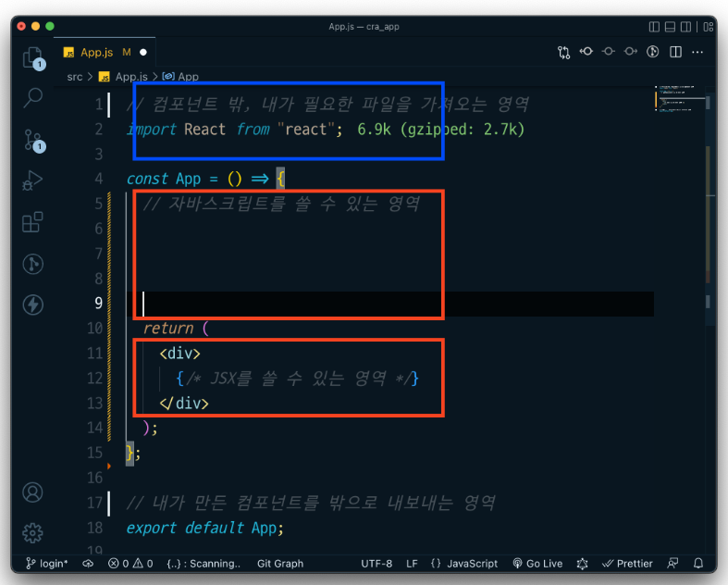Toggle the secondary side bar layout icon
The width and height of the screenshot is (728, 585).
[685, 27]
